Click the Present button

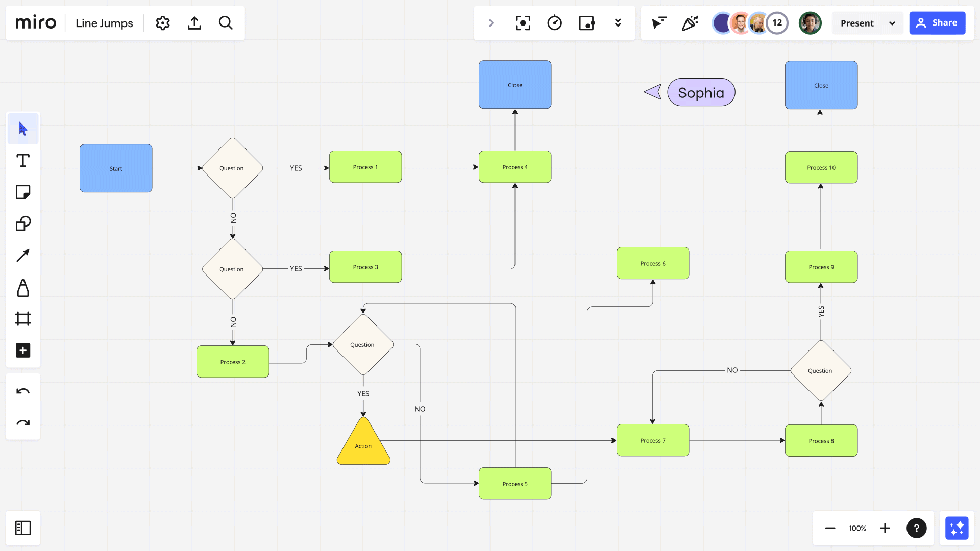coord(857,23)
